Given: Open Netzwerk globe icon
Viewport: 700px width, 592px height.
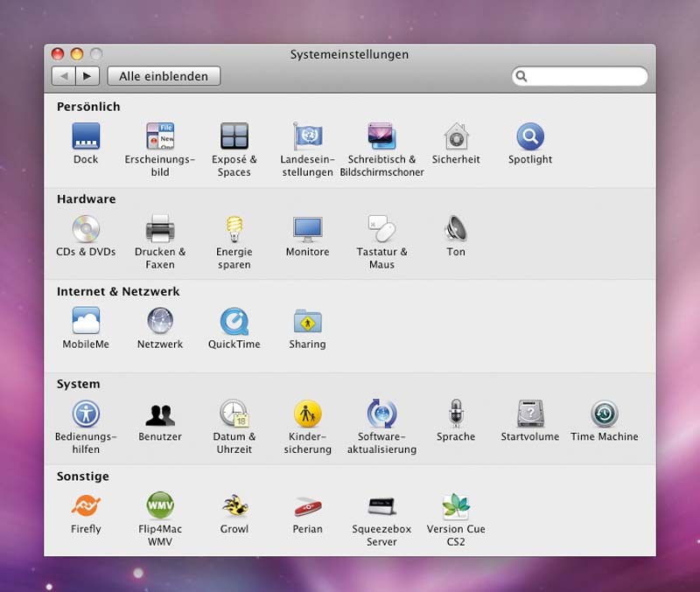Looking at the screenshot, I should click(160, 321).
